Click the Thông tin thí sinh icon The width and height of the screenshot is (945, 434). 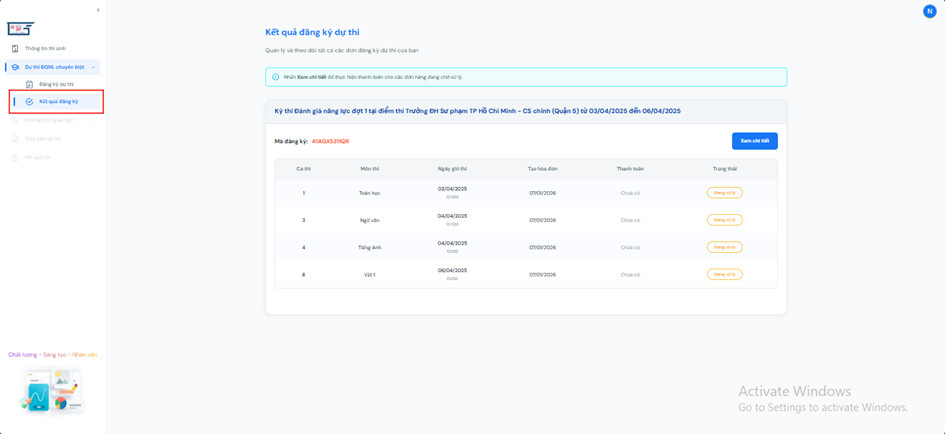click(15, 48)
